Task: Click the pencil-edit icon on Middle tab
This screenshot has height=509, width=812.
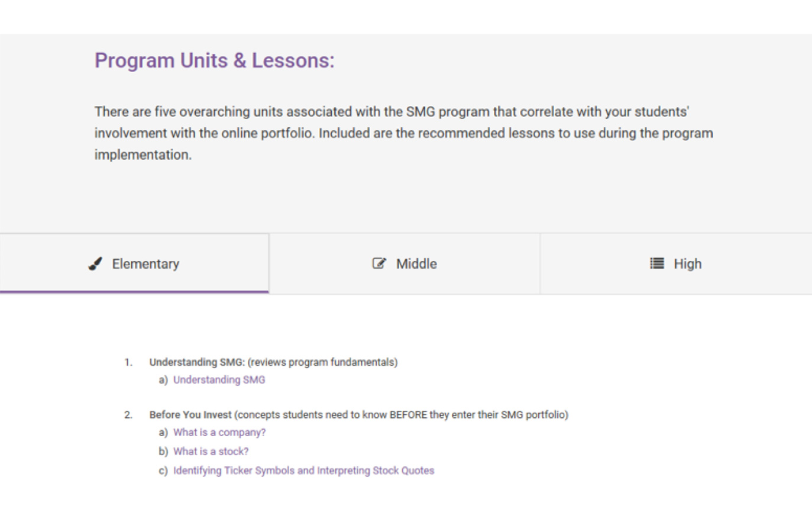Action: point(379,264)
